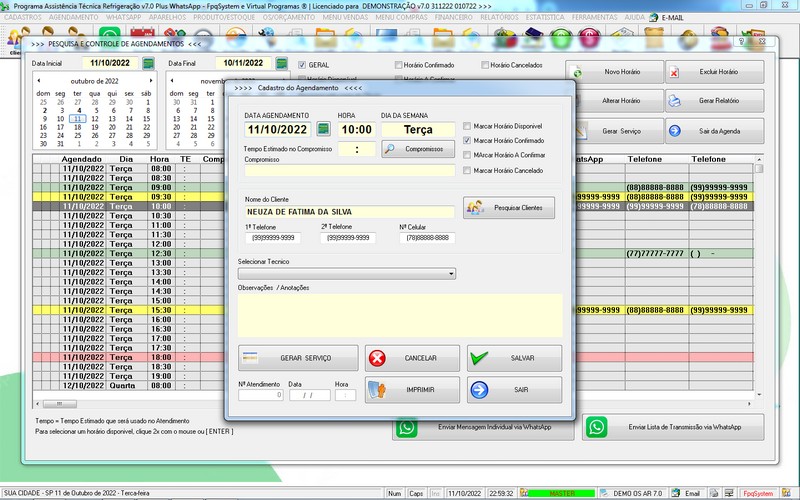Send Lista de Transmissão via WhatsApp
800x500 pixels.
coord(673,427)
